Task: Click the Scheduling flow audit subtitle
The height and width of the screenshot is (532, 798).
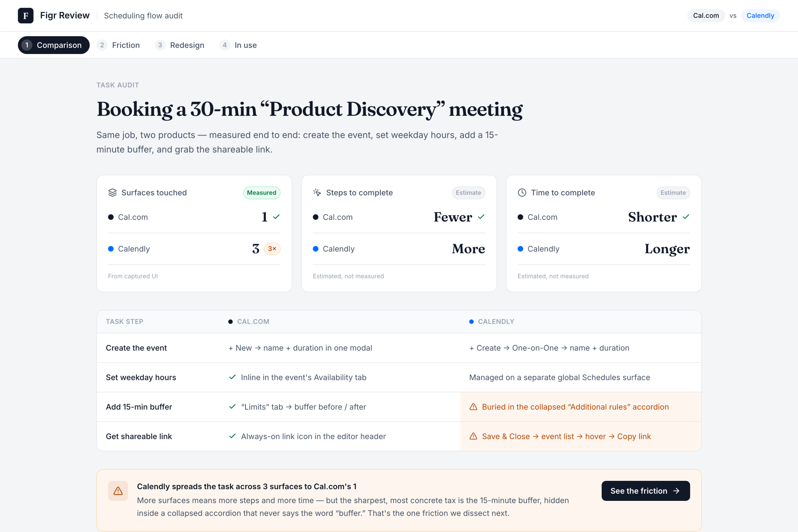Action: point(143,16)
